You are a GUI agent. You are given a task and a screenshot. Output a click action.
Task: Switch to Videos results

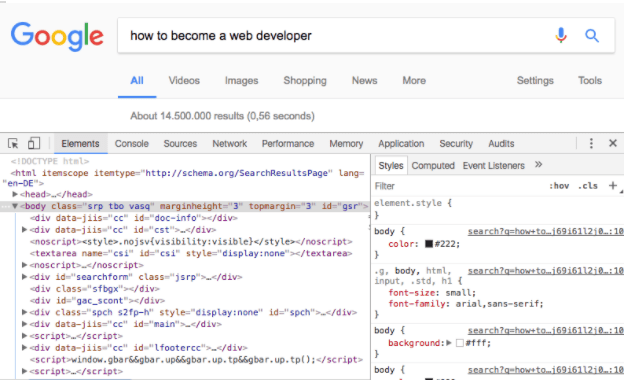(184, 81)
